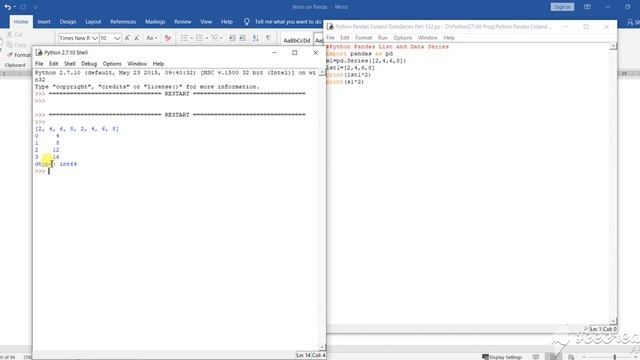
Task: Open the Word Home ribbon tab
Action: pyautogui.click(x=21, y=22)
